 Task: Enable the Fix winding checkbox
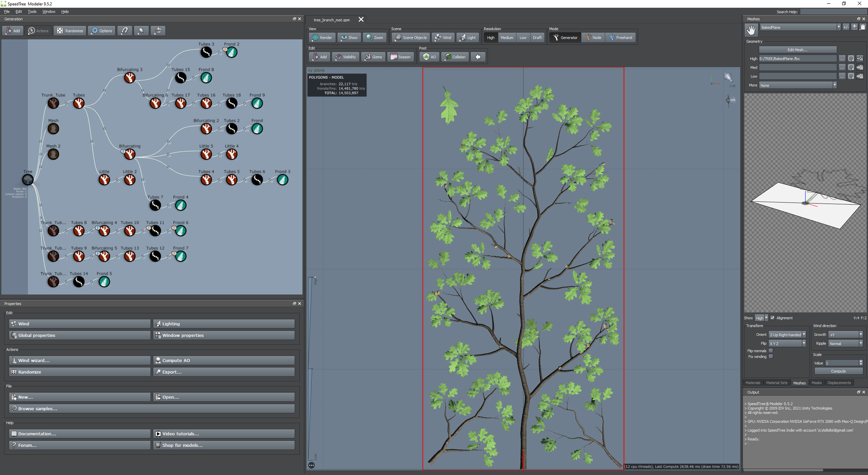pyautogui.click(x=770, y=357)
